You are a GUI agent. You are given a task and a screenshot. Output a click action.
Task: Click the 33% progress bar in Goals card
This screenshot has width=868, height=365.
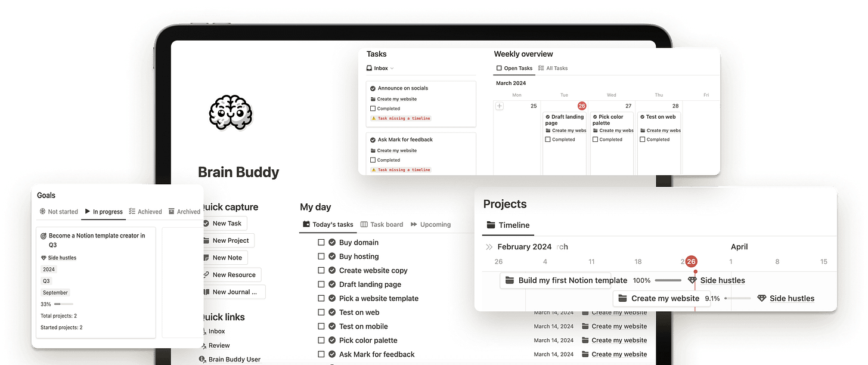point(63,304)
